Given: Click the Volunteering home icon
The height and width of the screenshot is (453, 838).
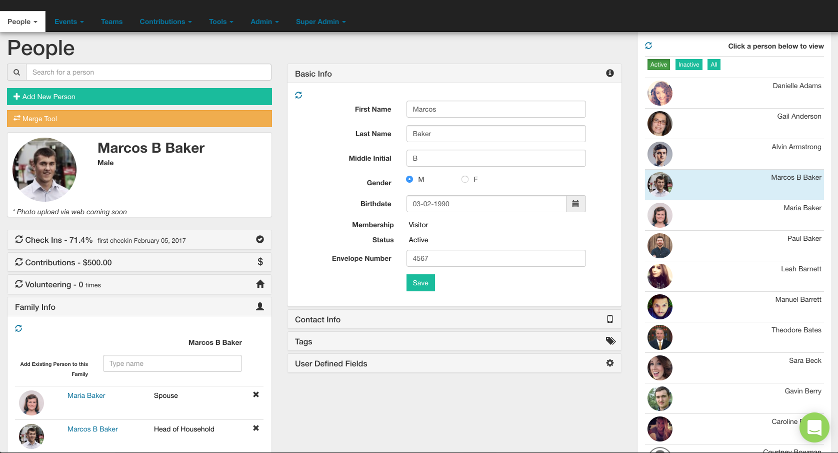Looking at the screenshot, I should [260, 284].
